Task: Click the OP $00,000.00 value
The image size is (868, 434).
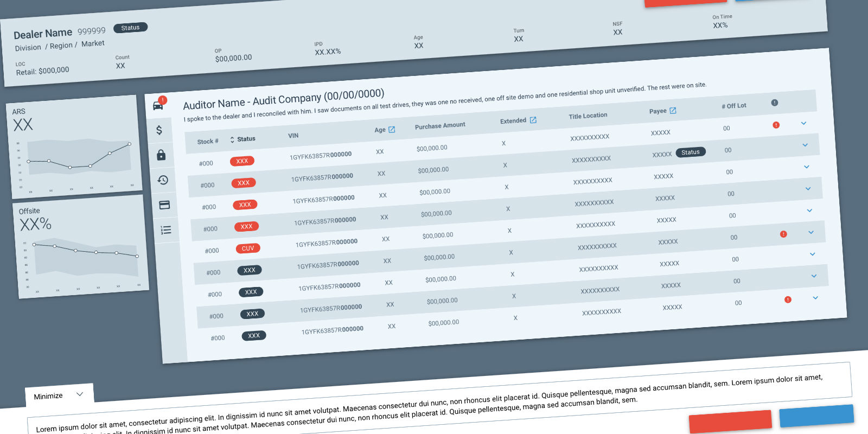Action: [233, 58]
